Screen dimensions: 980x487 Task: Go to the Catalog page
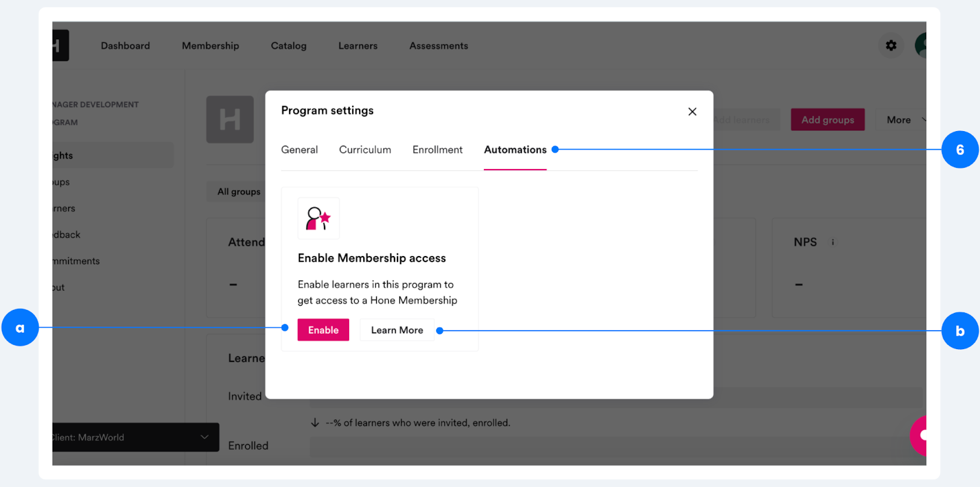click(x=288, y=46)
